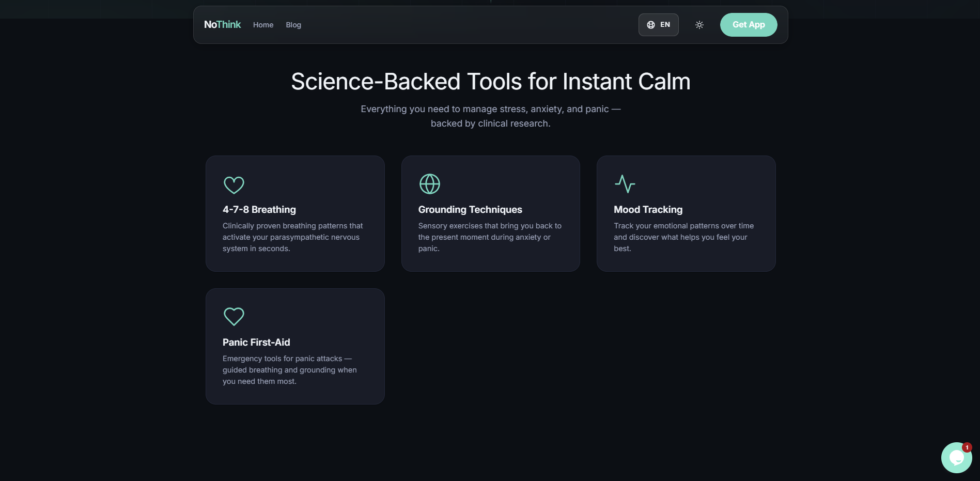Select the Grounding Techniques card
980x481 pixels.
[x=490, y=213]
